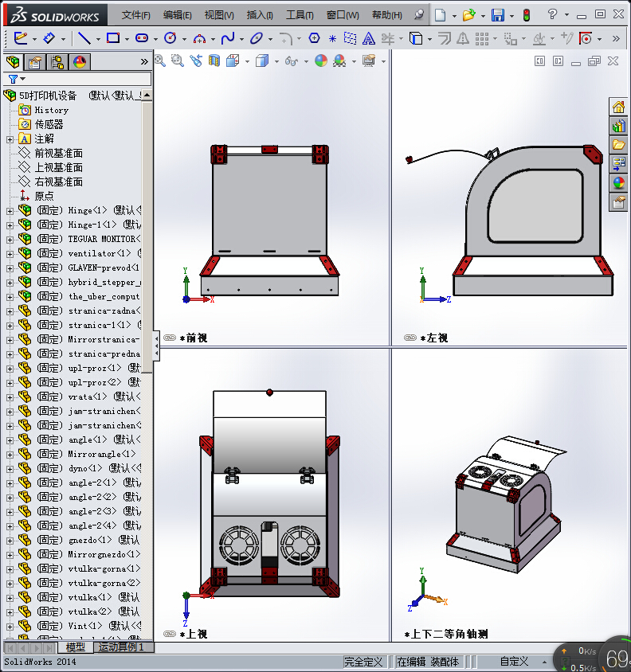This screenshot has width=631, height=672.
Task: Open the Save options dropdown arrow
Action: tap(511, 16)
